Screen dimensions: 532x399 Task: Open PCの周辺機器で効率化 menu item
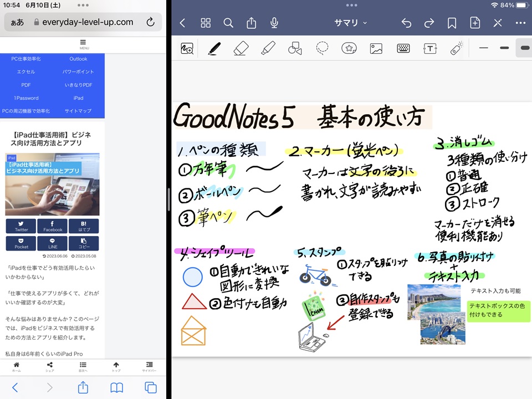click(x=26, y=111)
